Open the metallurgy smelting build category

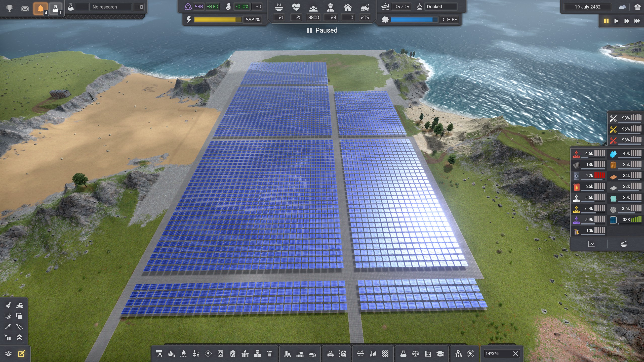click(171, 354)
